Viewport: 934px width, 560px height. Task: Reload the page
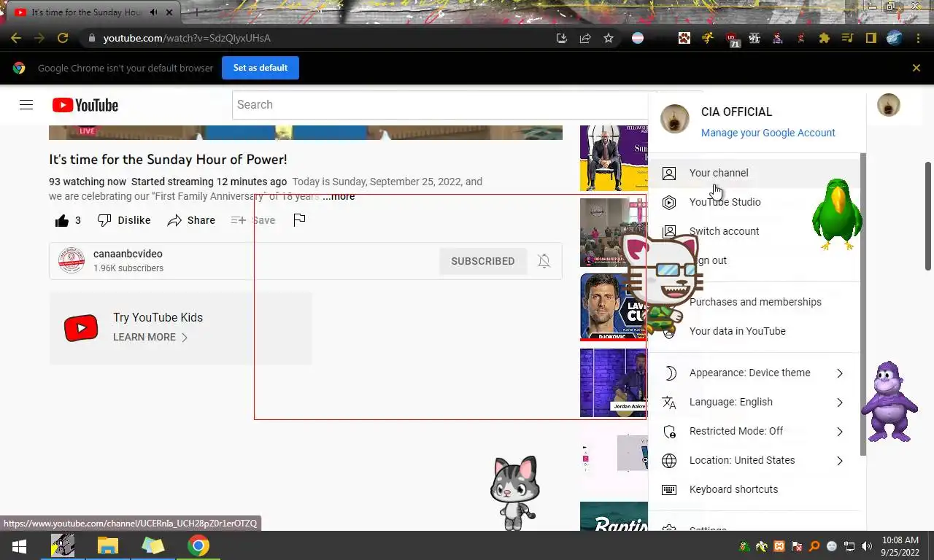[x=63, y=38]
